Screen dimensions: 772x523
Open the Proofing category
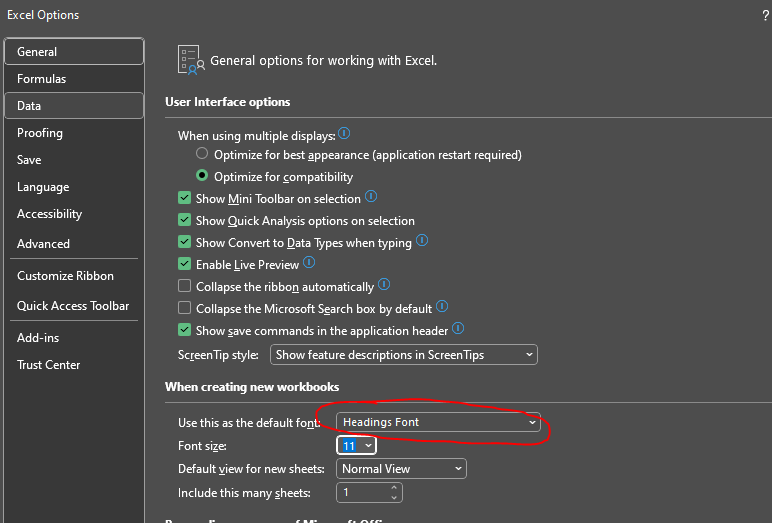74,133
